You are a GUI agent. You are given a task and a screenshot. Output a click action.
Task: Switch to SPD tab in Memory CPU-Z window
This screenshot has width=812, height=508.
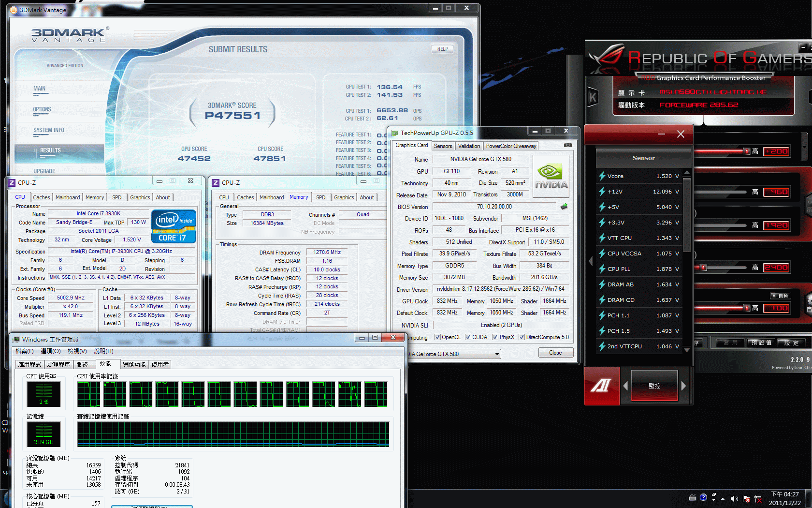(321, 197)
